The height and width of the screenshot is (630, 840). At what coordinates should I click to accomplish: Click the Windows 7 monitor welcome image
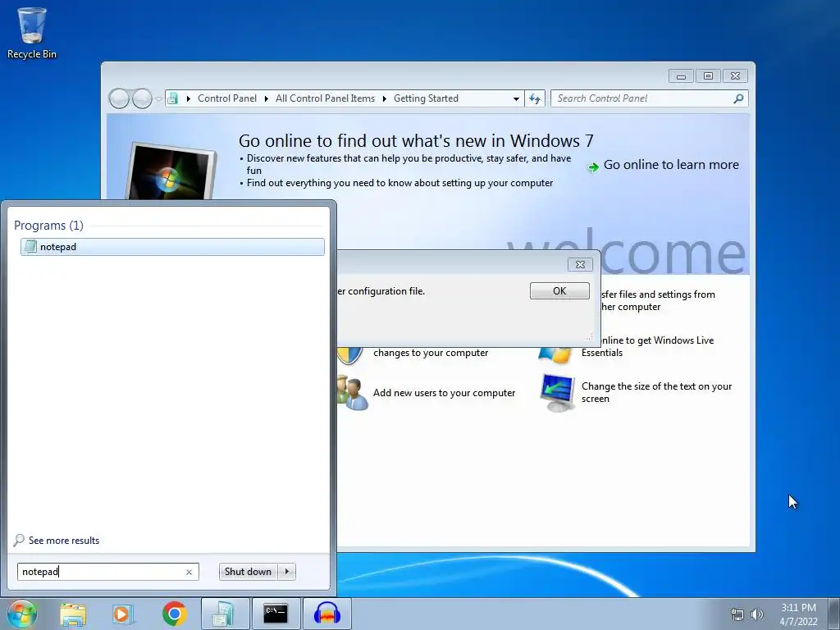click(x=171, y=172)
